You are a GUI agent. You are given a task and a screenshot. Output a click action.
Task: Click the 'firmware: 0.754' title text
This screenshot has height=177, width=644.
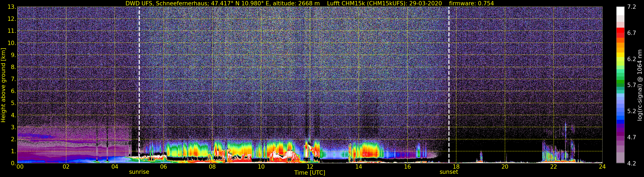[472, 3]
